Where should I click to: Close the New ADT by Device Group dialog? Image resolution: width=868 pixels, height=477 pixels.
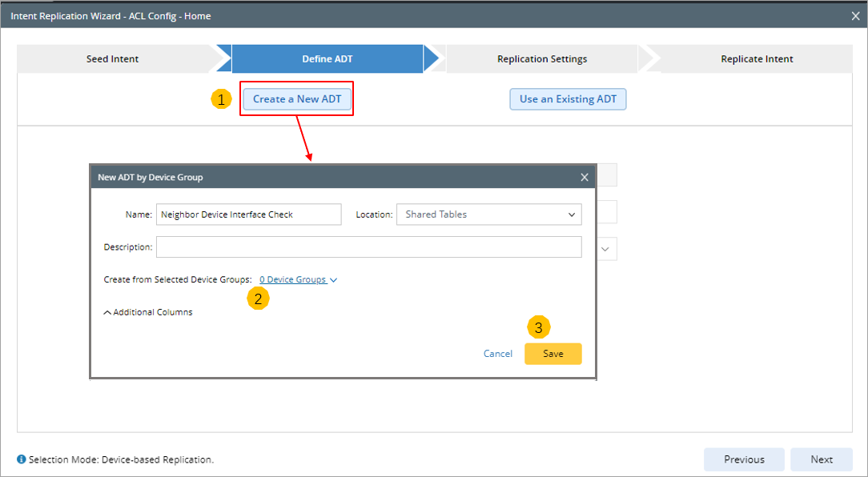point(585,178)
